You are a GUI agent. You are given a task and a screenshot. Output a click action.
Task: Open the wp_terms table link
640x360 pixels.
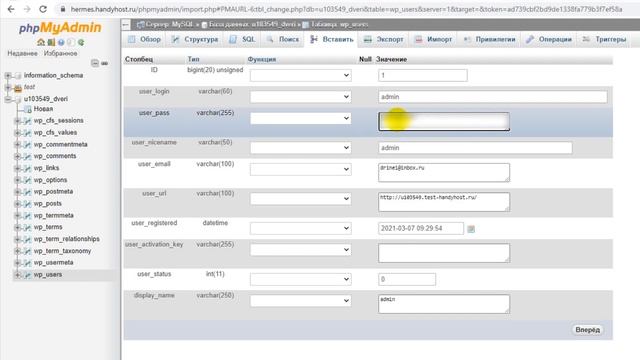[x=48, y=227]
